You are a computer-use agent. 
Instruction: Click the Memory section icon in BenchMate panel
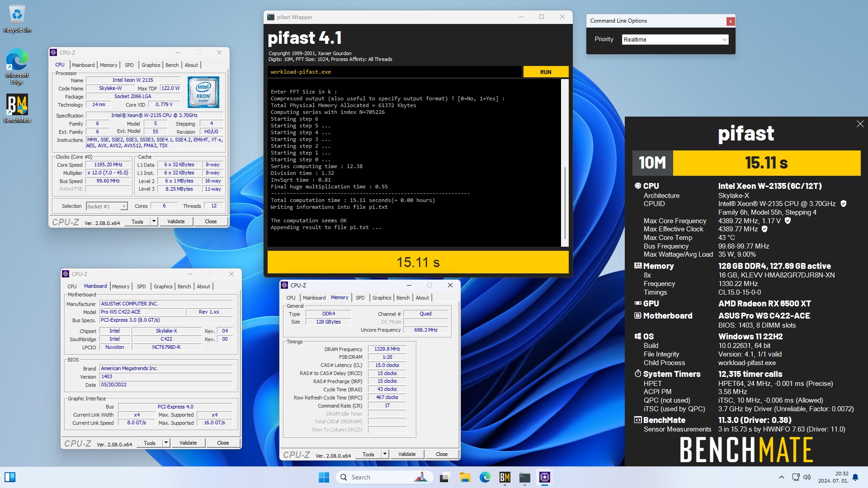638,266
